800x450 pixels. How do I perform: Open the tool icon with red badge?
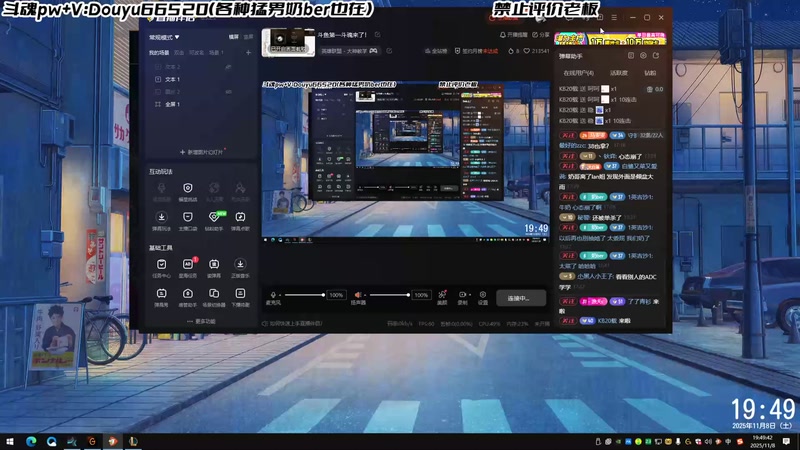click(188, 264)
